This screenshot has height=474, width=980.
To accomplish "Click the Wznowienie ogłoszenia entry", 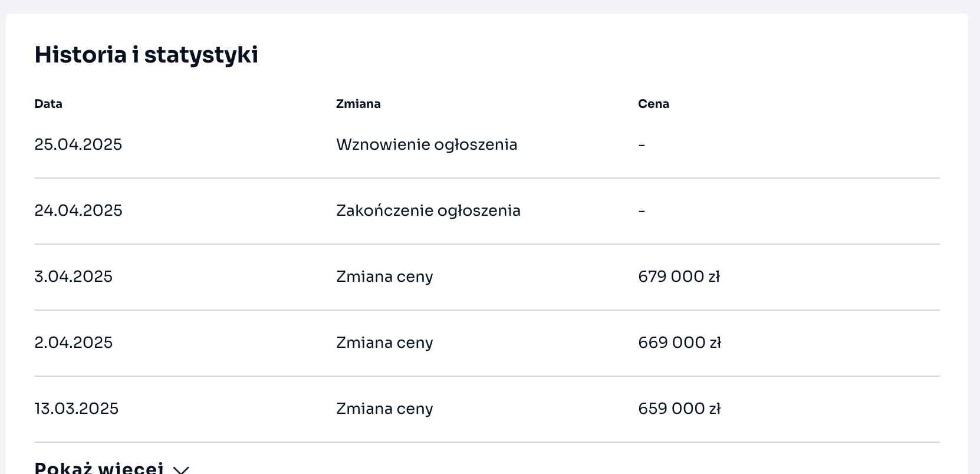I will (427, 144).
